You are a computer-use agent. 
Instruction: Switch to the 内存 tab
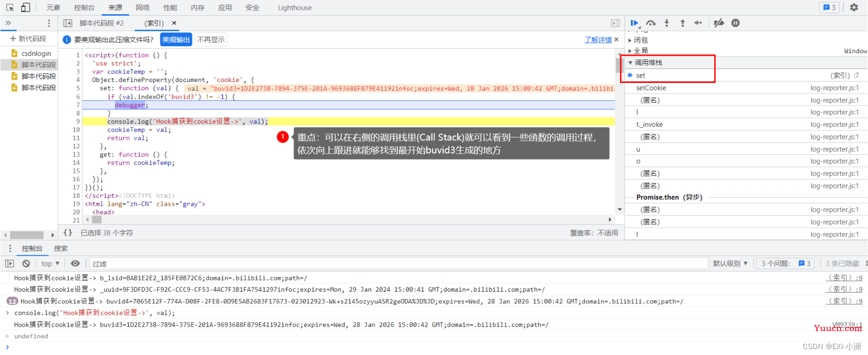[198, 7]
